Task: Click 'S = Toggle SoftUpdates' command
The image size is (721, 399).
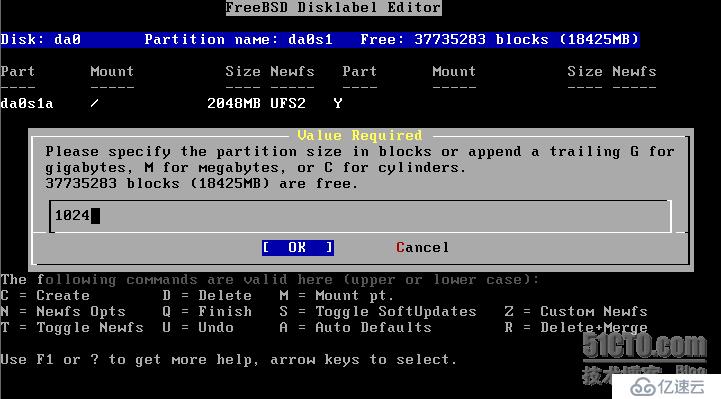Action: click(378, 312)
